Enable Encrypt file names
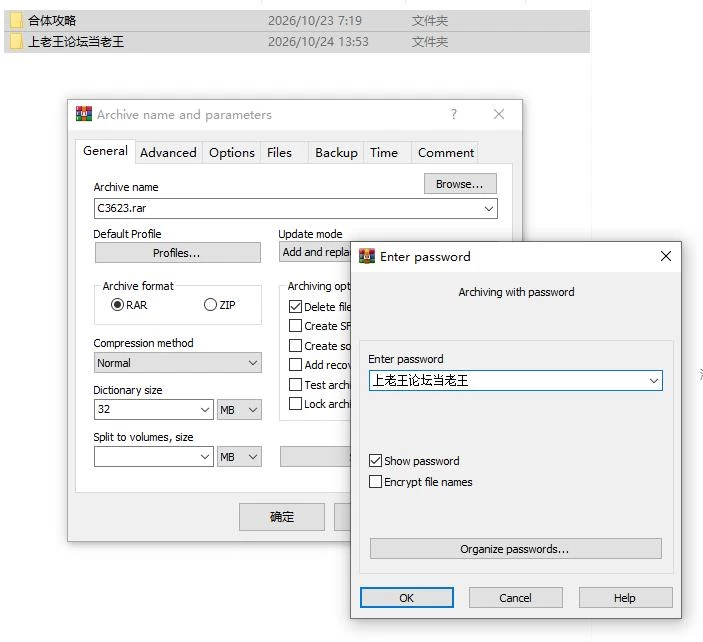 tap(375, 482)
